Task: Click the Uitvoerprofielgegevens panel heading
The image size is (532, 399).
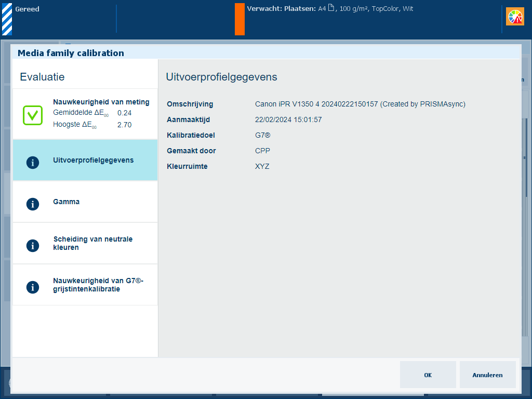Action: [x=221, y=77]
